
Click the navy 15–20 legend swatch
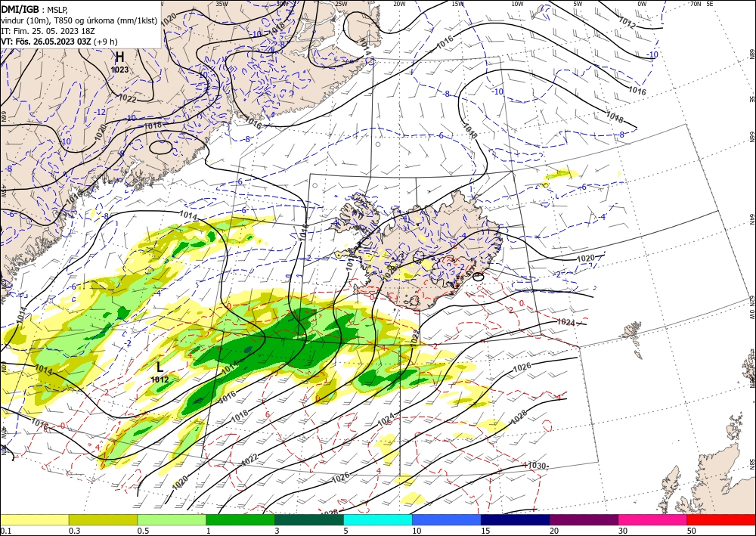tap(516, 519)
